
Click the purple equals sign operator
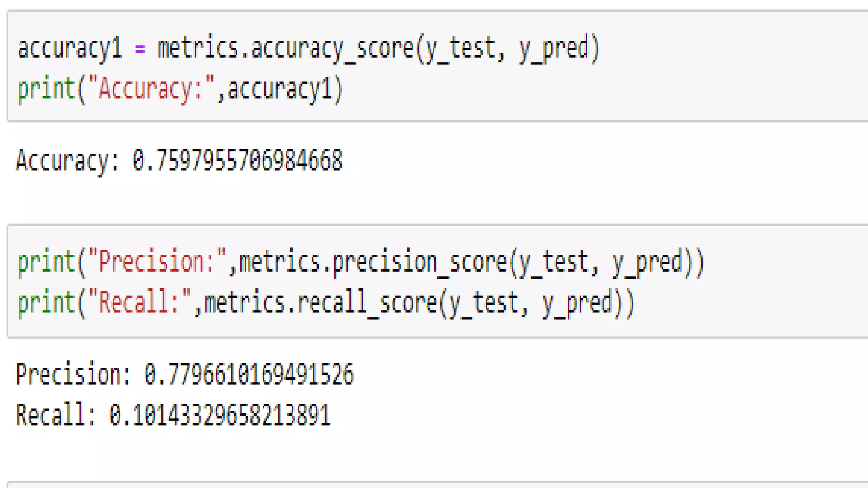click(x=140, y=50)
